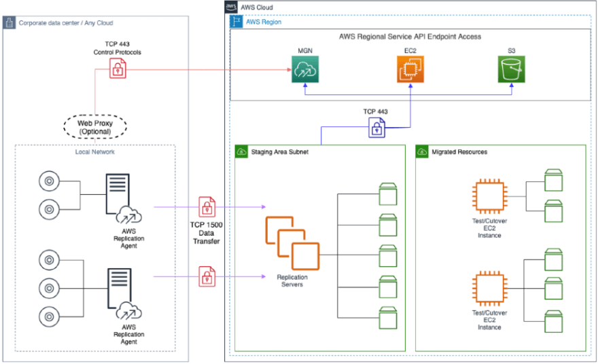Click the 'Local Network' label

[x=94, y=151]
